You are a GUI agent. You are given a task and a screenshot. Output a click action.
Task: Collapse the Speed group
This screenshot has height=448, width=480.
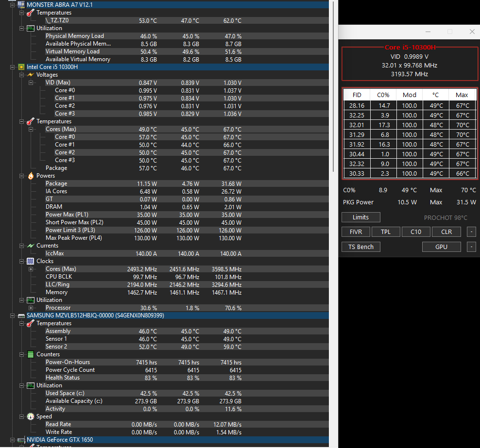(21, 416)
